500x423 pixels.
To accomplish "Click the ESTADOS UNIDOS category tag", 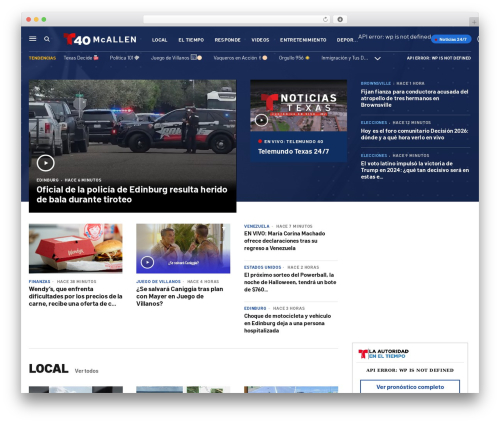I will [262, 267].
